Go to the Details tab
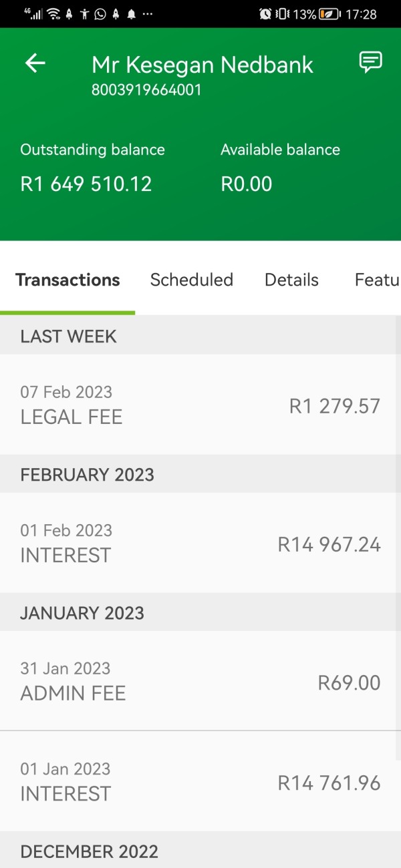Screen dimensions: 401x868 pos(291,280)
